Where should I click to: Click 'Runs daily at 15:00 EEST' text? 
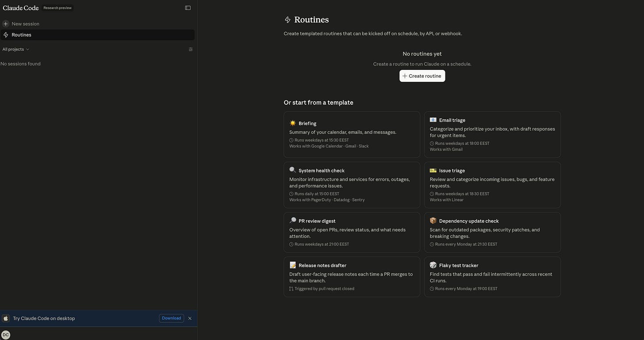point(317,194)
